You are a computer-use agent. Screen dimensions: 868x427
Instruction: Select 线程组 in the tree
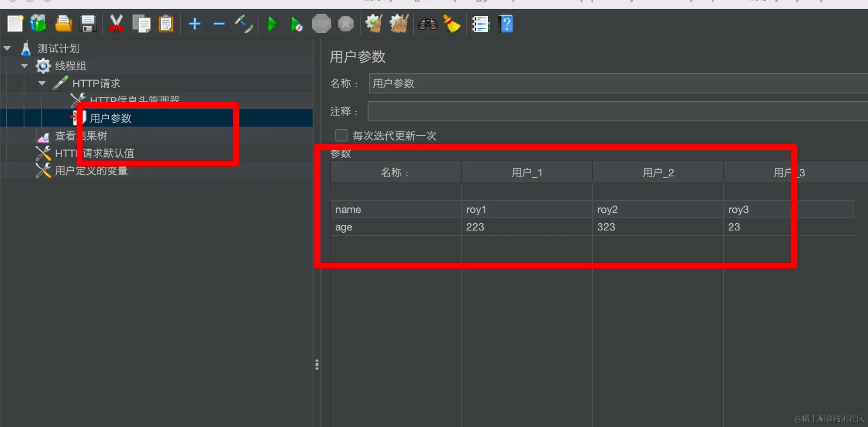71,66
